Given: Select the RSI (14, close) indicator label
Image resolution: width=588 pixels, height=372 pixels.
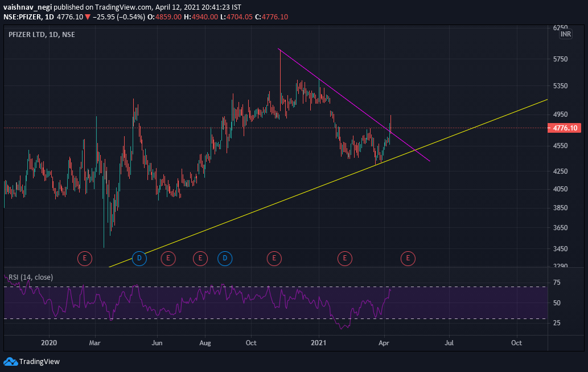Looking at the screenshot, I should 31,277.
